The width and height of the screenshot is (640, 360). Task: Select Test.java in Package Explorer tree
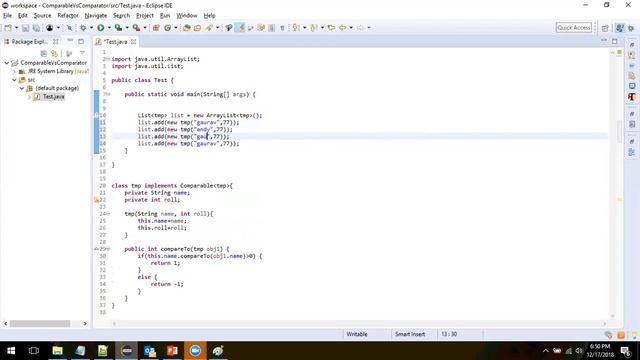tap(53, 97)
